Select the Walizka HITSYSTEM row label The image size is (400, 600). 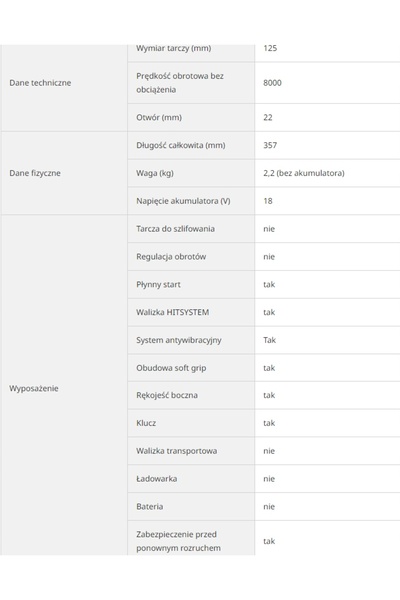click(x=173, y=312)
